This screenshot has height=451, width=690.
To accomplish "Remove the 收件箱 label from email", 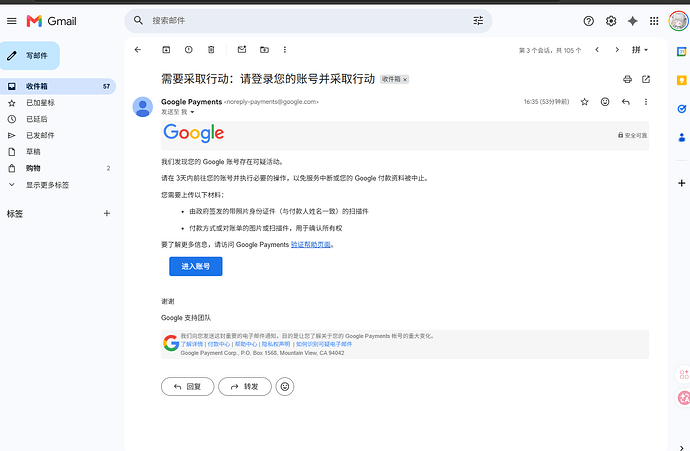I will click(405, 80).
